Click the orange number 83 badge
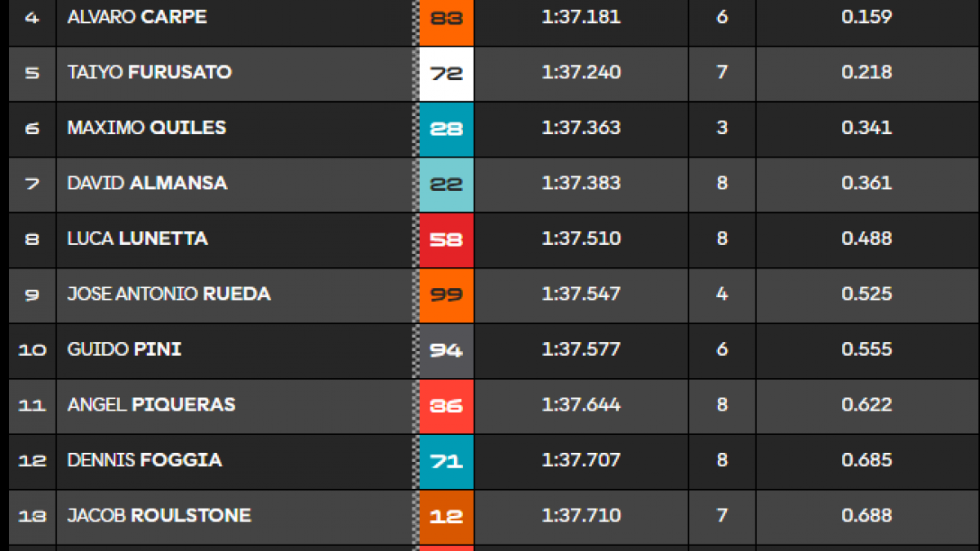Screen dimensions: 980x551 [446, 17]
